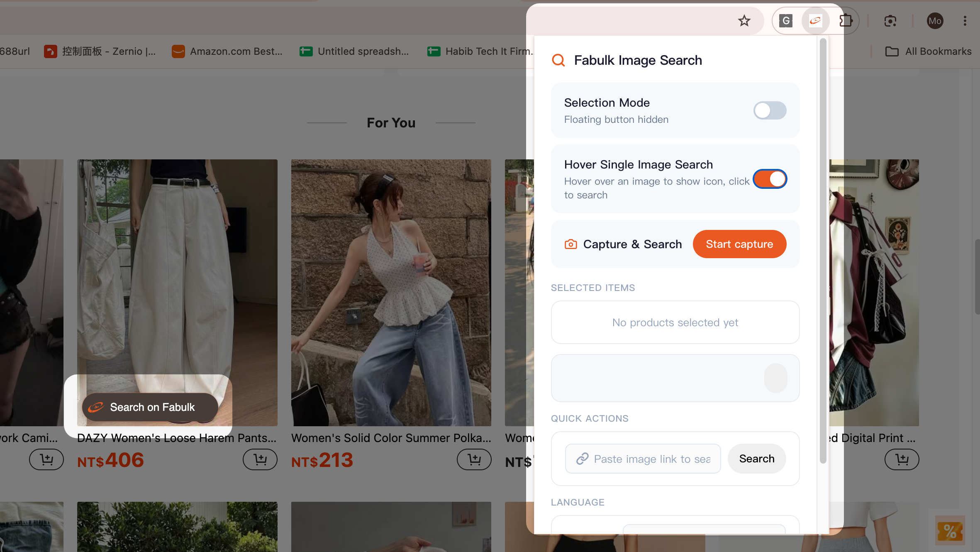Open the 控制面板 - Zernio bookmark
Image resolution: width=980 pixels, height=552 pixels.
pyautogui.click(x=100, y=51)
